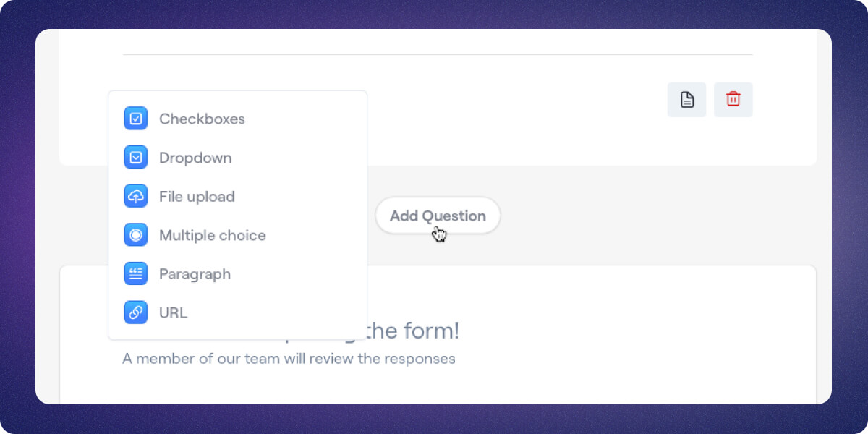The height and width of the screenshot is (434, 868).
Task: Click the cloud File upload icon
Action: pyautogui.click(x=136, y=196)
